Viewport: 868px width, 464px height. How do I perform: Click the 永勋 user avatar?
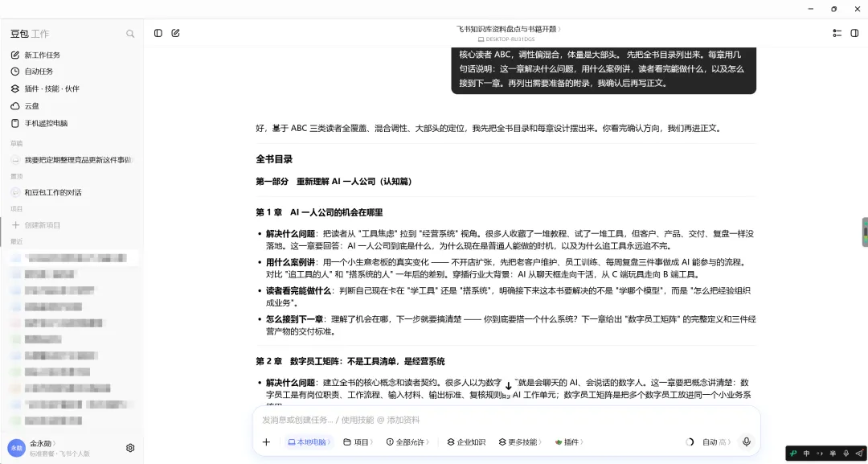[16, 448]
